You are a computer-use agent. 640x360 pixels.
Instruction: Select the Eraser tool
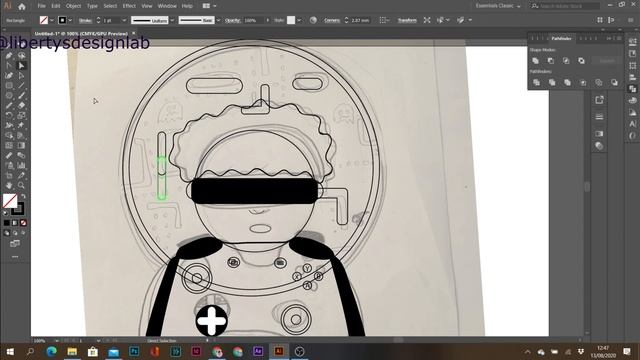tap(21, 105)
